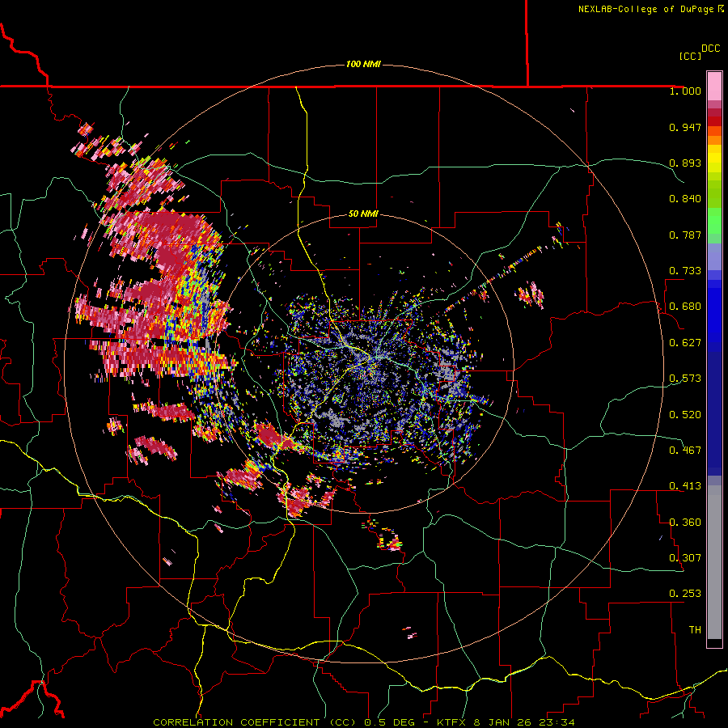Click the 0.467 scale value
The width and height of the screenshot is (728, 728).
[x=685, y=451]
